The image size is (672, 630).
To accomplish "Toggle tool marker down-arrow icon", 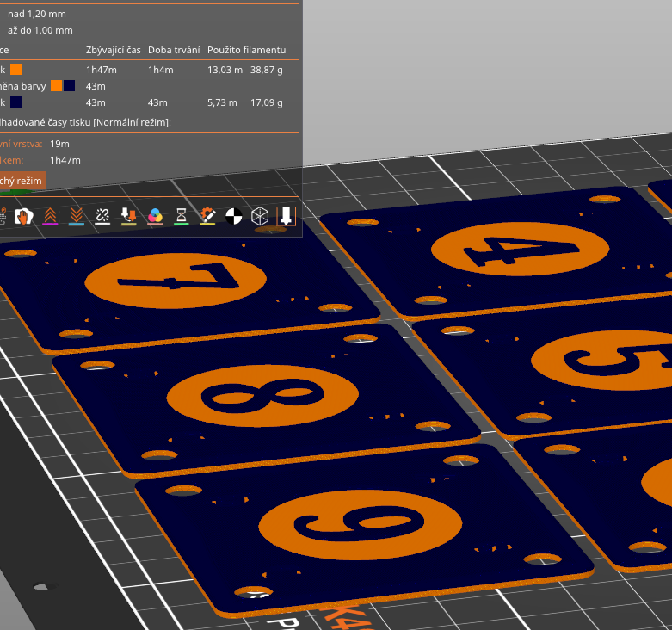I will 286,216.
